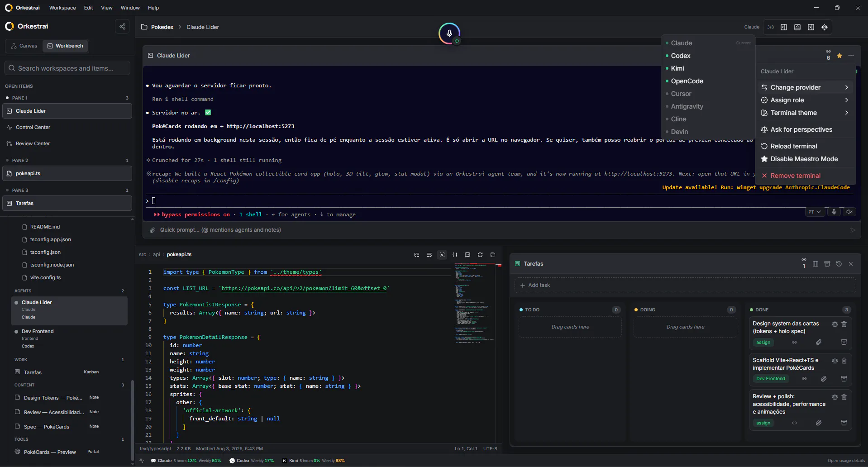Image resolution: width=868 pixels, height=467 pixels.
Task: Click assign on Design system das cartas card
Action: tap(763, 343)
